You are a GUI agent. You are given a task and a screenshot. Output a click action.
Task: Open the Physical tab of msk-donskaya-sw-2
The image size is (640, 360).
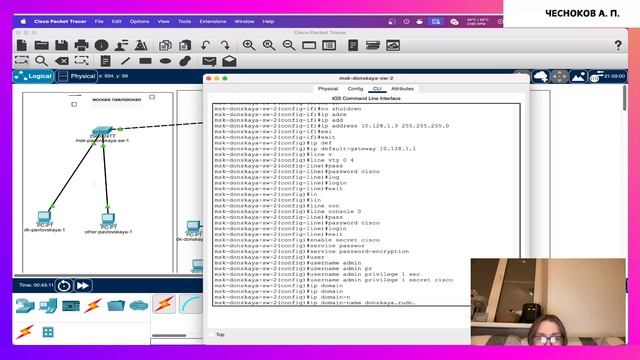(x=328, y=89)
